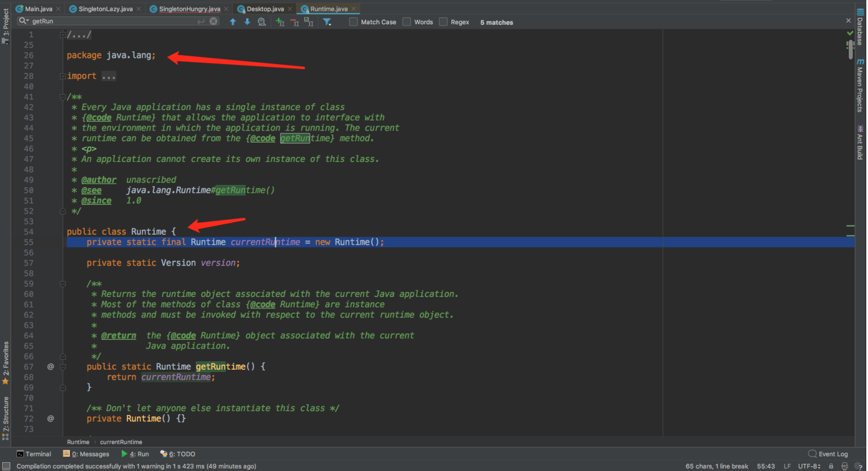The image size is (868, 471).
Task: Collapse the class Javadoc comment starting line 41
Action: click(x=63, y=97)
